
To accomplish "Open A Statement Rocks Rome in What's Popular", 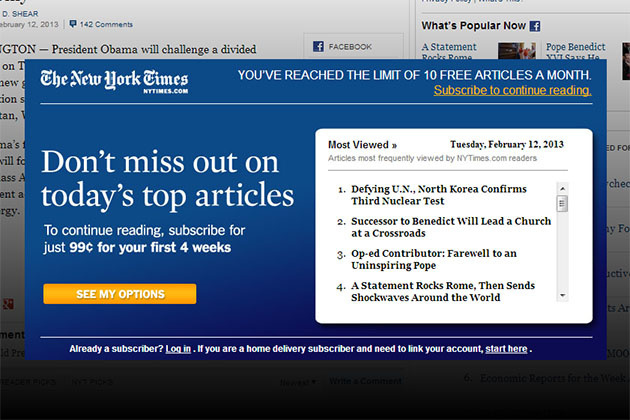I will point(449,52).
